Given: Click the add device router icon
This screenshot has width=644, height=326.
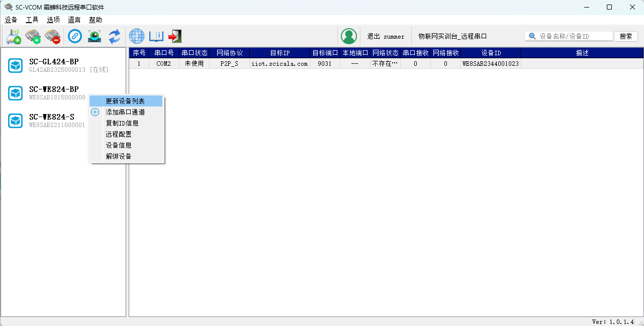Looking at the screenshot, I should point(14,36).
